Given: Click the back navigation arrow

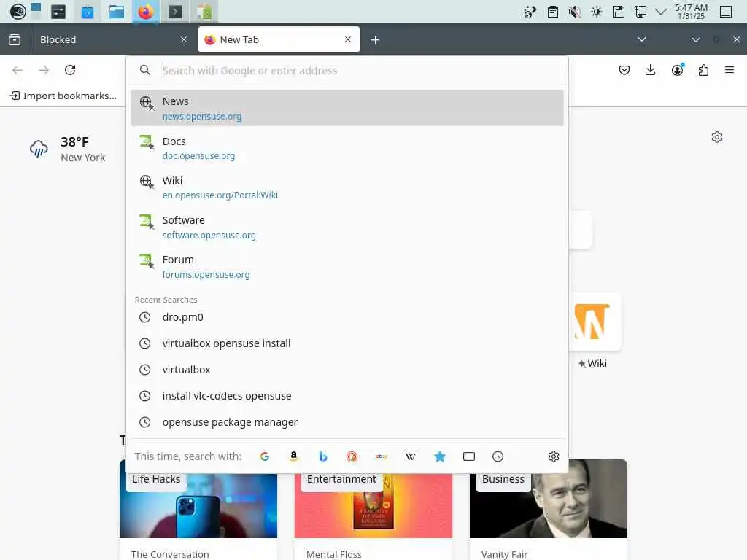Looking at the screenshot, I should [x=18, y=71].
